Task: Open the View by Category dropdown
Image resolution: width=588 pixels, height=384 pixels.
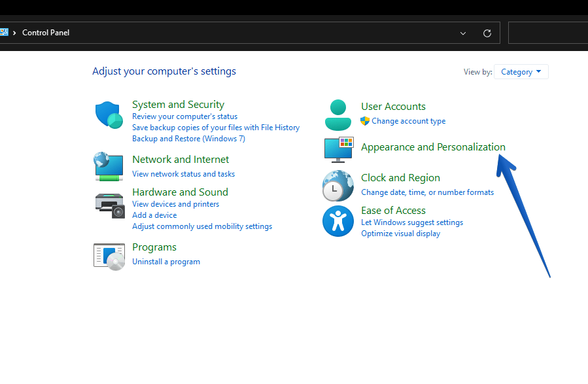Action: (x=521, y=71)
